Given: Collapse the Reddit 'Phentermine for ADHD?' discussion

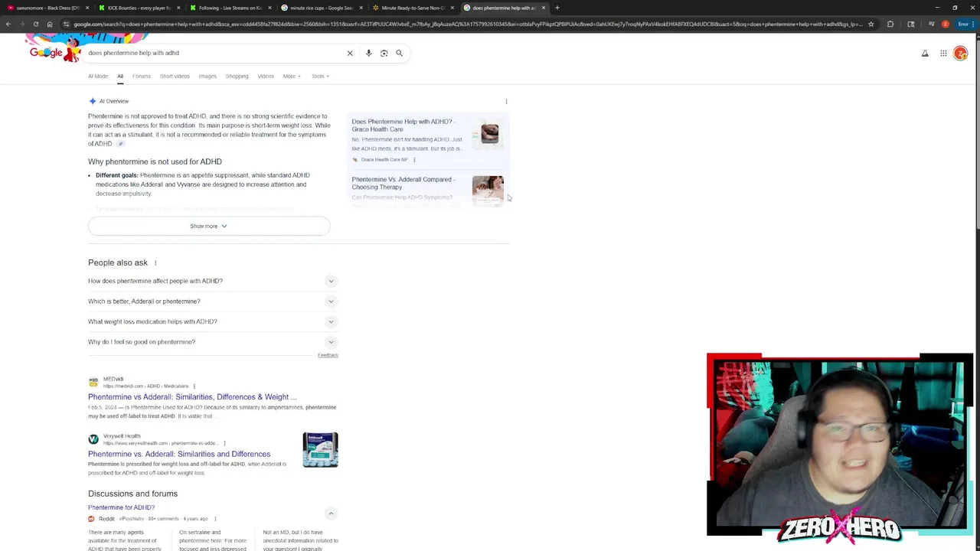Looking at the screenshot, I should [x=331, y=513].
